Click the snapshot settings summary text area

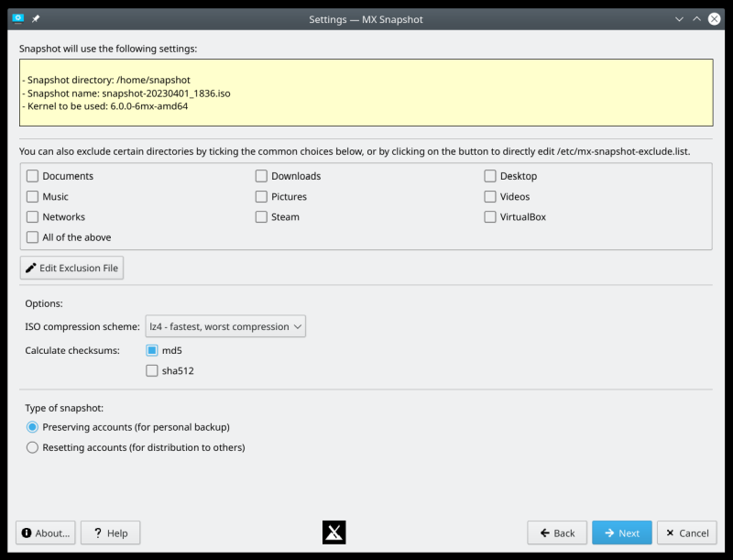point(366,93)
